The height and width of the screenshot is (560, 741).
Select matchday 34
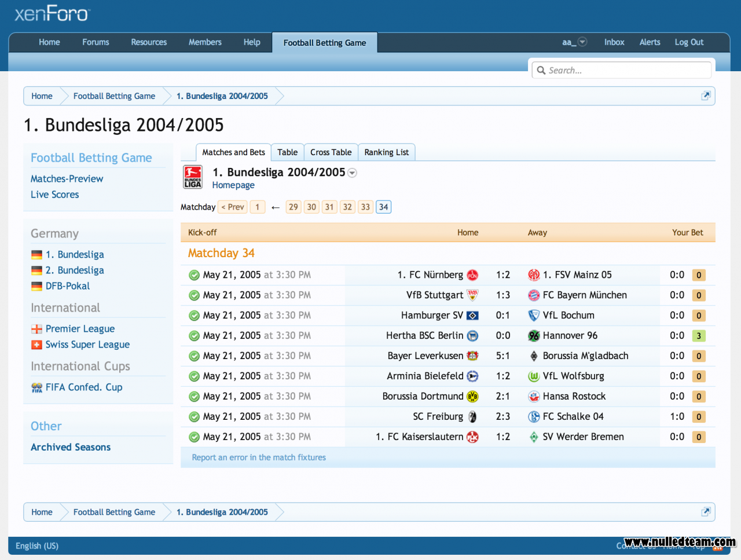(x=383, y=207)
